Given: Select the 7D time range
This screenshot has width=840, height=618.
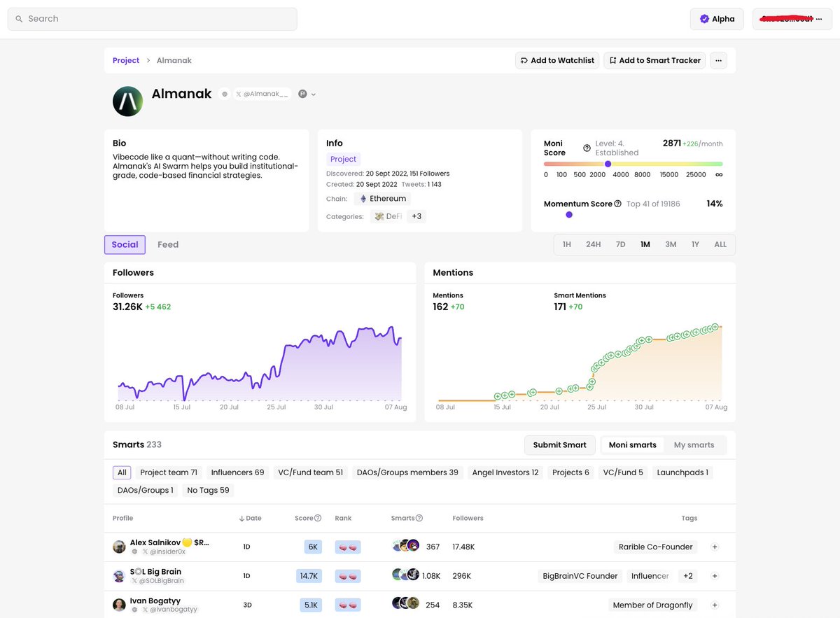Looking at the screenshot, I should 620,244.
